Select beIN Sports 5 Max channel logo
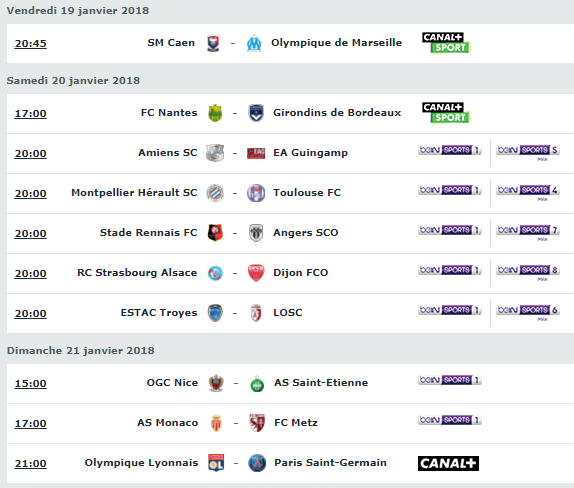 528,152
